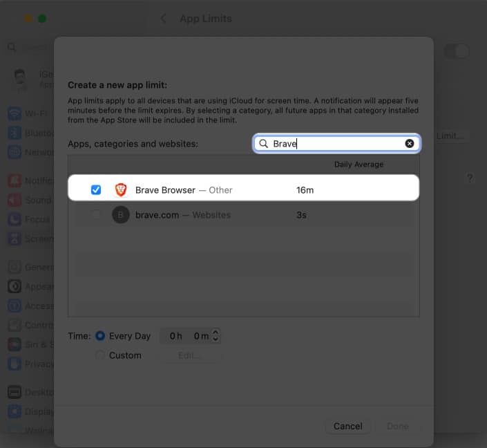Toggle the App Limits switch behind dialog
The image size is (487, 448).
[456, 51]
